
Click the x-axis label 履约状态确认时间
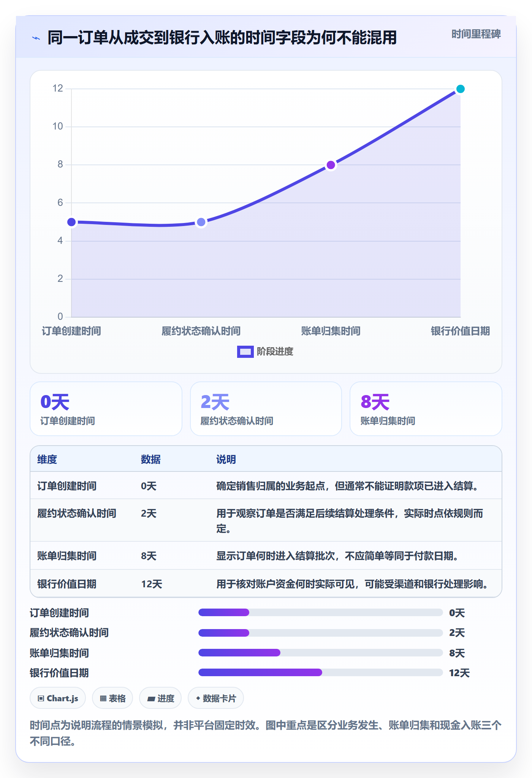pyautogui.click(x=201, y=331)
